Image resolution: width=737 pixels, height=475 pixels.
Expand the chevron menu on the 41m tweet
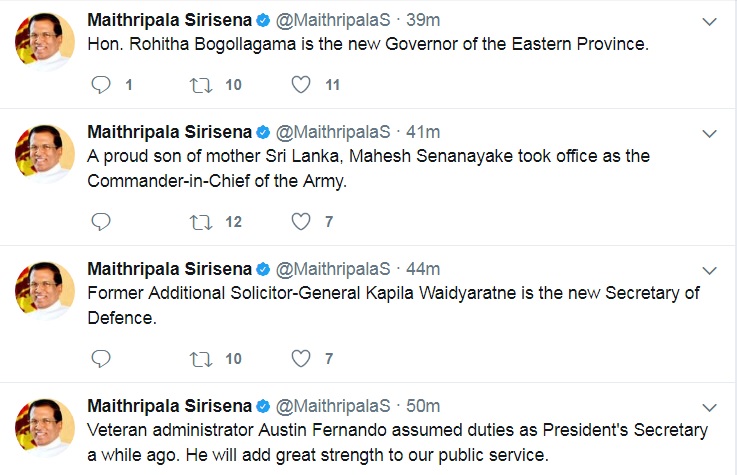(709, 133)
